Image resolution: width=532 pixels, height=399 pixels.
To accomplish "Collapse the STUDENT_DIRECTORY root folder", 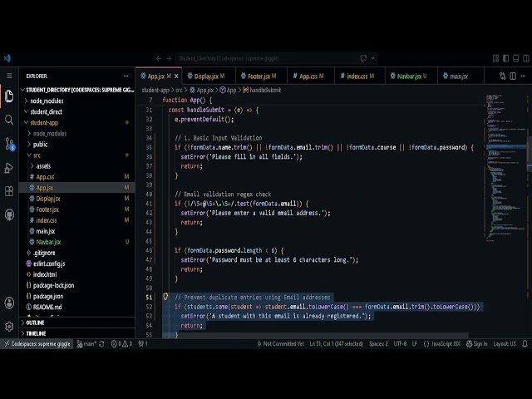I will pyautogui.click(x=77, y=90).
